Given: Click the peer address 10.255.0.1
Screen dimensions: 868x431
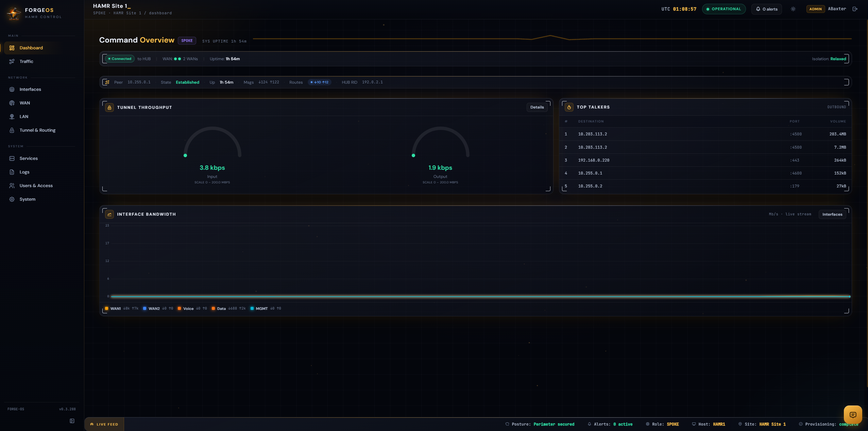Looking at the screenshot, I should 139,82.
